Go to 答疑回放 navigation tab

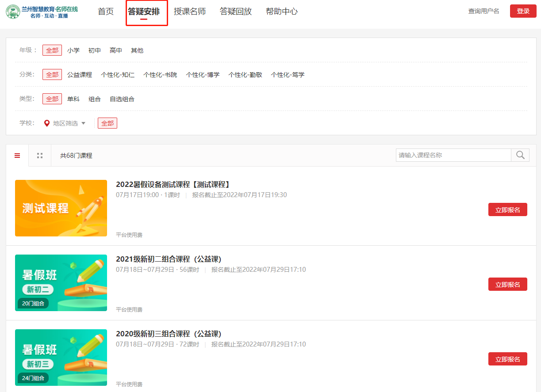[x=236, y=11]
